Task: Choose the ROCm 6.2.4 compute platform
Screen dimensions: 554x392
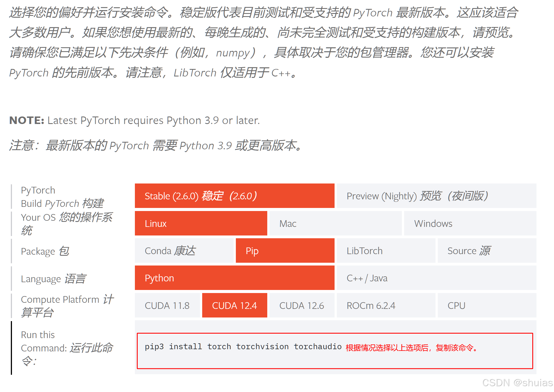Action: (386, 305)
